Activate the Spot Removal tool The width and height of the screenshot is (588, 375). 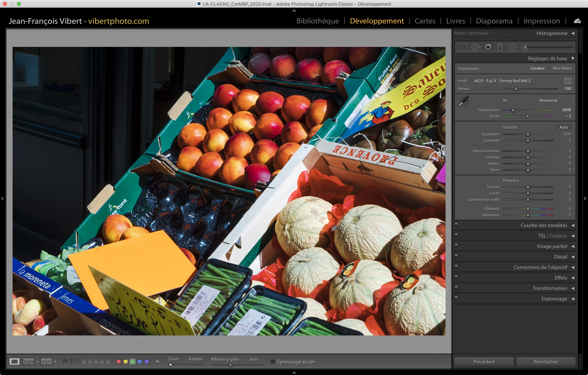[x=475, y=47]
